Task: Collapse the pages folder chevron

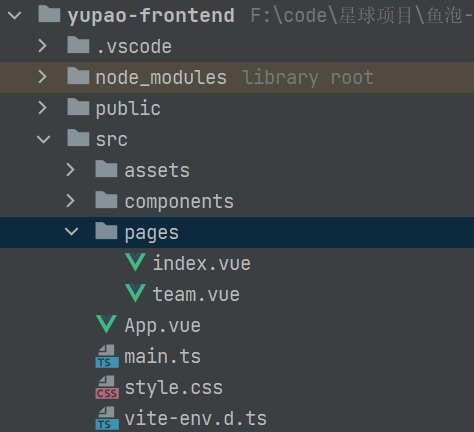Action: tap(71, 231)
